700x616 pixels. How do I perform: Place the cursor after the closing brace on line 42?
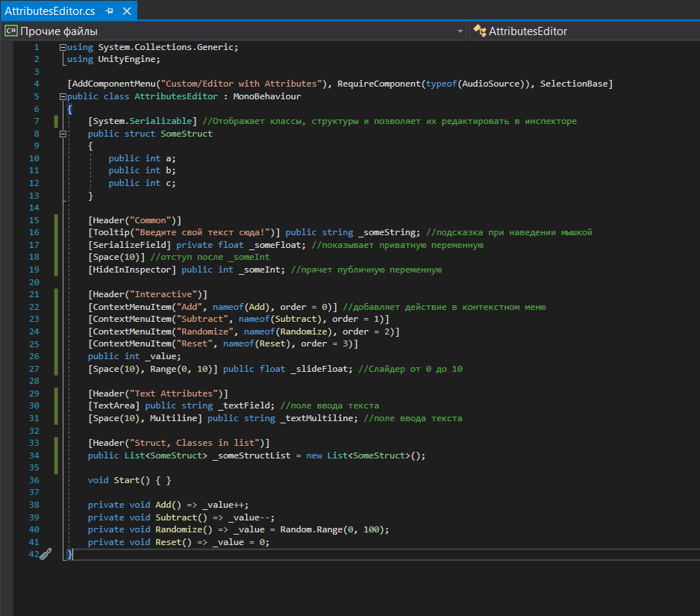[73, 554]
